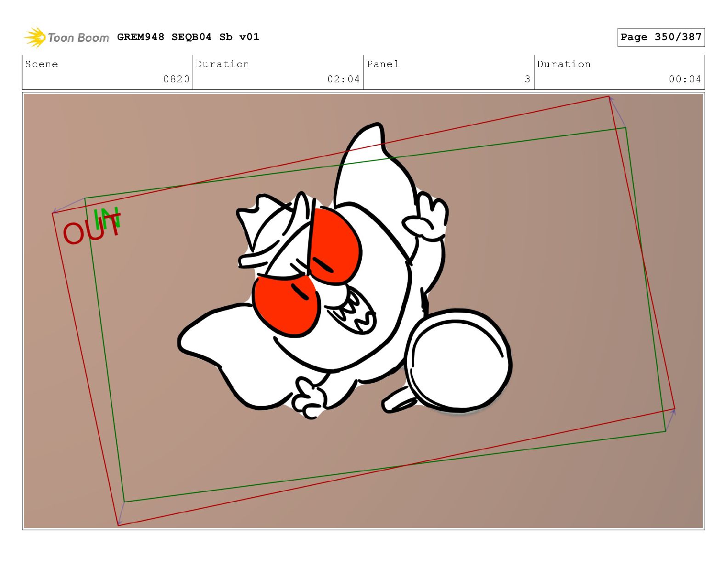The image size is (728, 563).
Task: Select the project title GREM948 SEQB04 Sb v01
Action: [x=188, y=37]
